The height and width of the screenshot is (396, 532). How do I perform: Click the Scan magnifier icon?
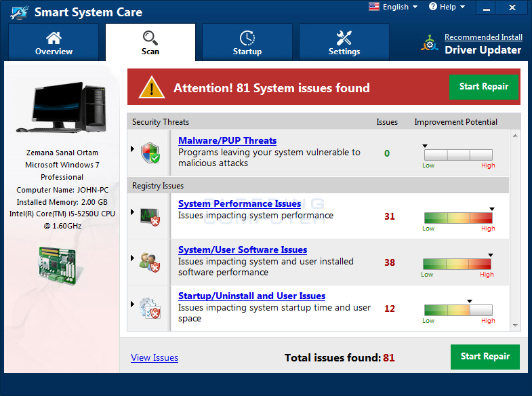pos(150,38)
